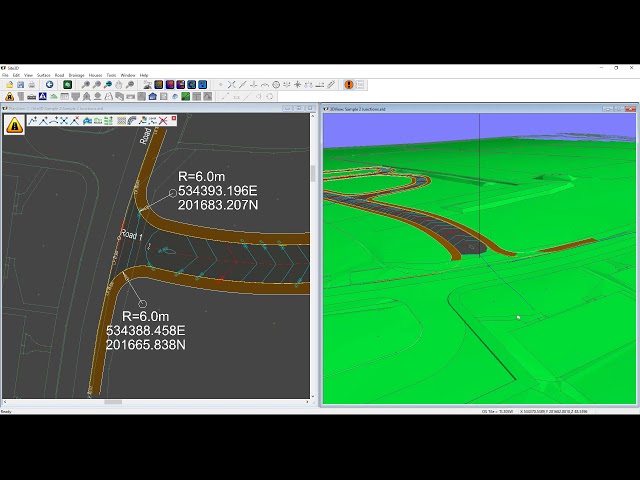Open the Help menu
The height and width of the screenshot is (480, 640).
[x=144, y=76]
